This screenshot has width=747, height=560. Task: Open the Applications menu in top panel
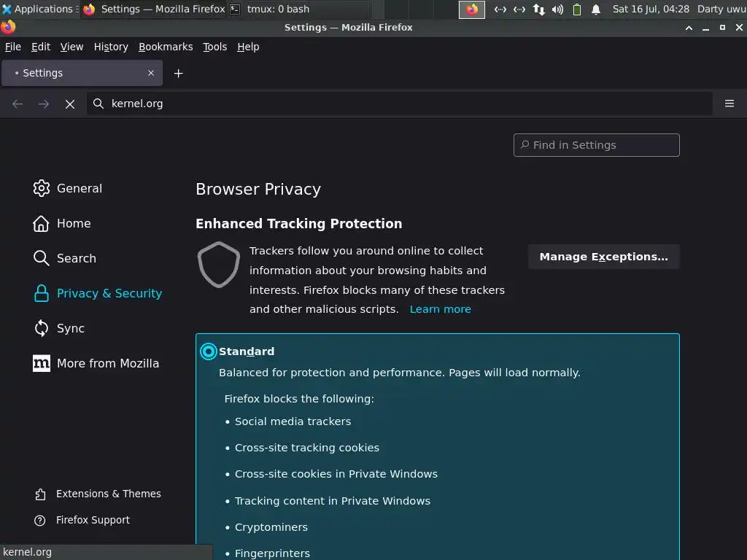(39, 9)
